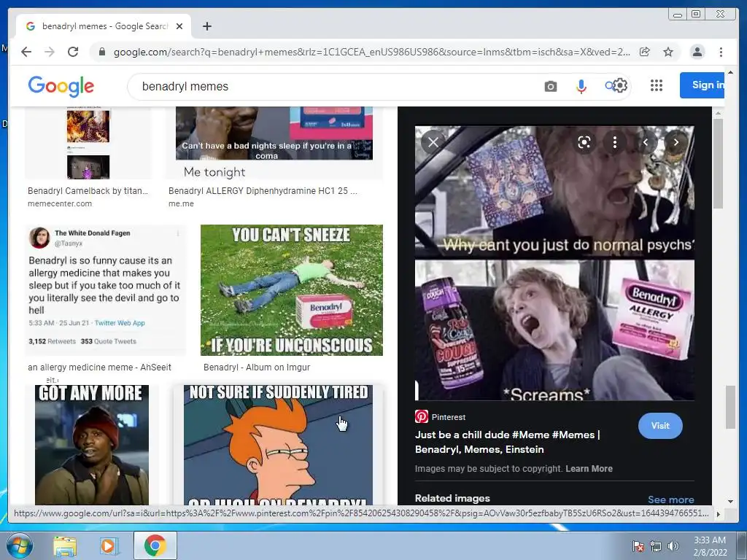Start voice search with microphone

pos(581,86)
